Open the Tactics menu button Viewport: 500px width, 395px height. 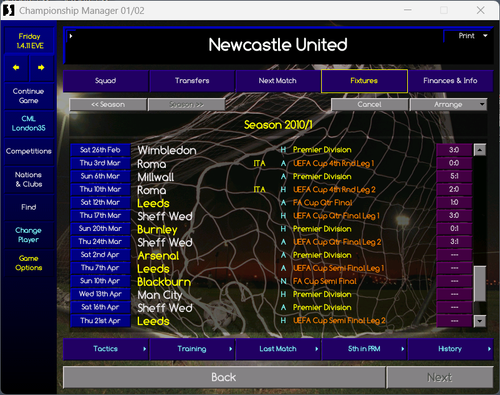(106, 349)
